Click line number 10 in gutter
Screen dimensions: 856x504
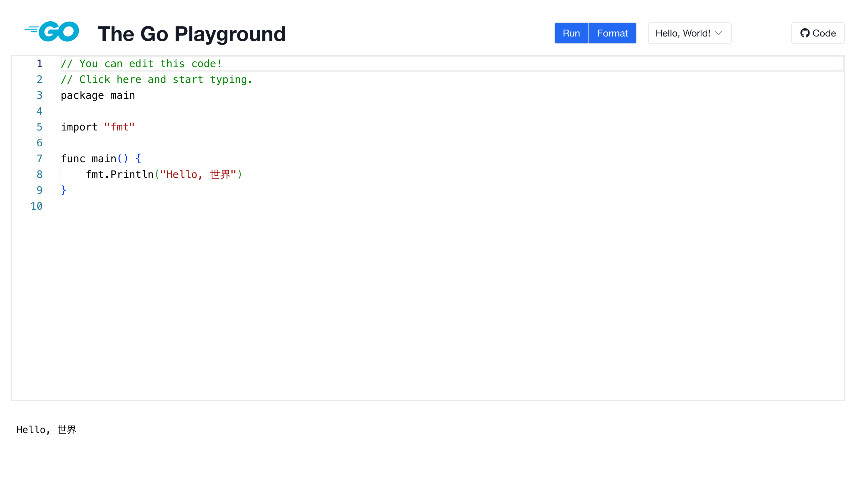click(x=36, y=206)
